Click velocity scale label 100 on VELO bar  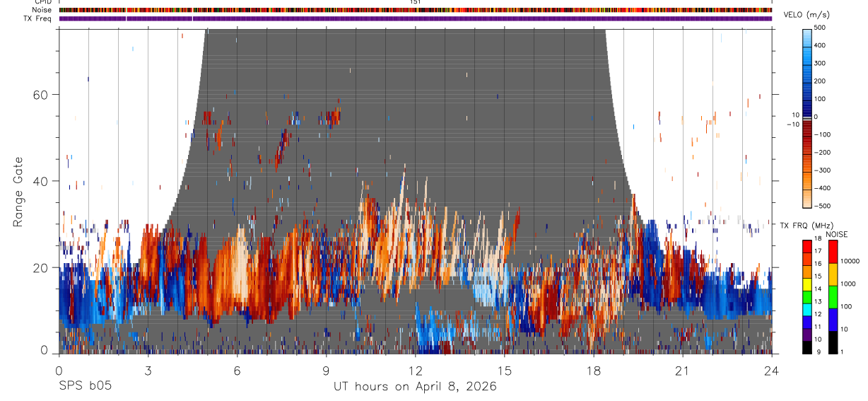(821, 99)
